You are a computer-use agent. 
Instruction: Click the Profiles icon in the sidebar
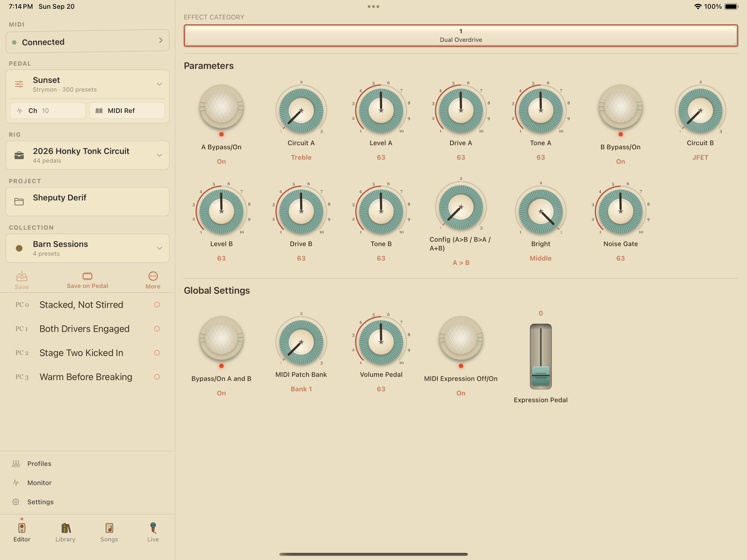pos(16,464)
